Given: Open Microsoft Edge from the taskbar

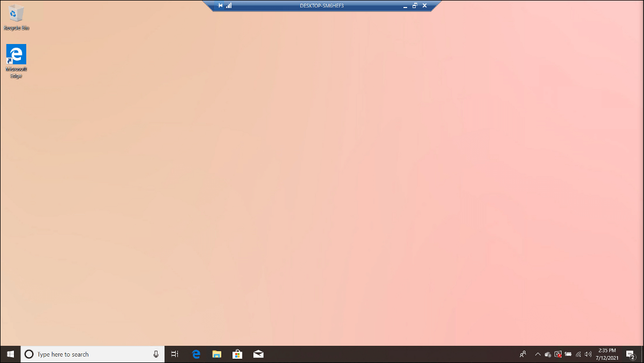Looking at the screenshot, I should pos(196,354).
